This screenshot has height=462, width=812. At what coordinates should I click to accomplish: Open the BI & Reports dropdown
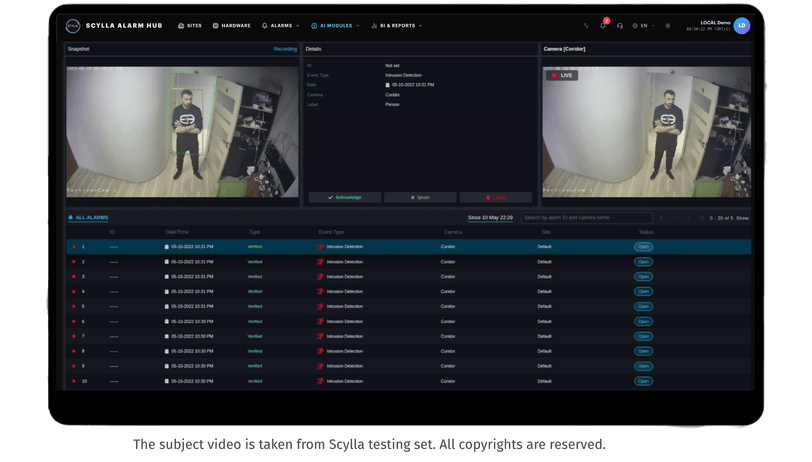point(397,25)
